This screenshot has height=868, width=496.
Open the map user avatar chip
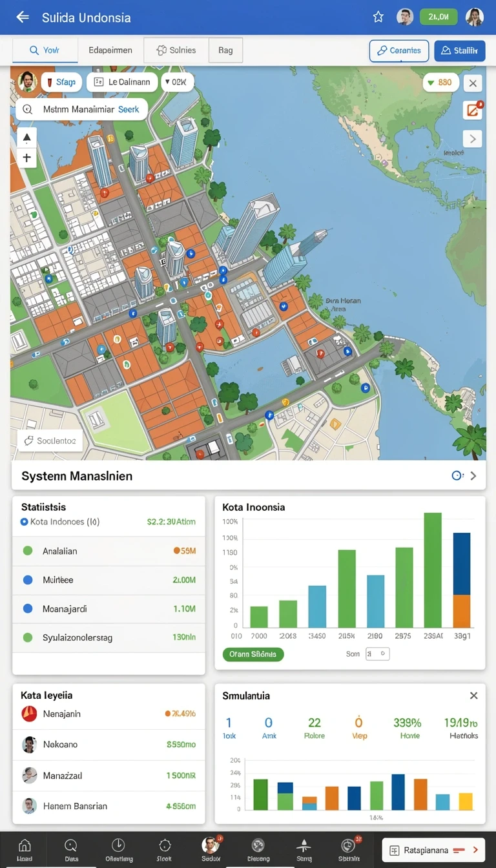tap(27, 81)
